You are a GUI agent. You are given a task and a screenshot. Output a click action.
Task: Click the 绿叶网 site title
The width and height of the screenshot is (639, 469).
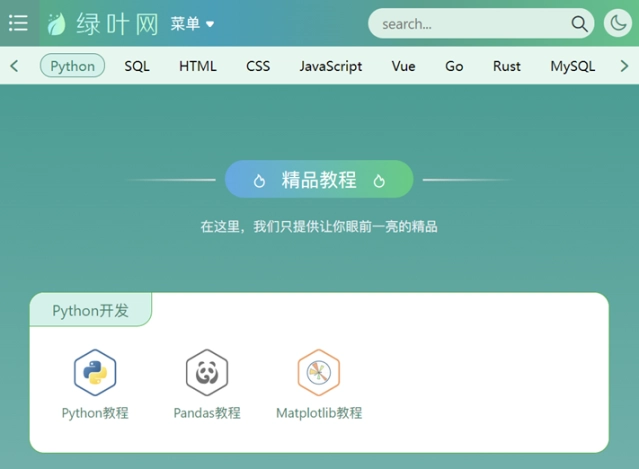pyautogui.click(x=117, y=24)
